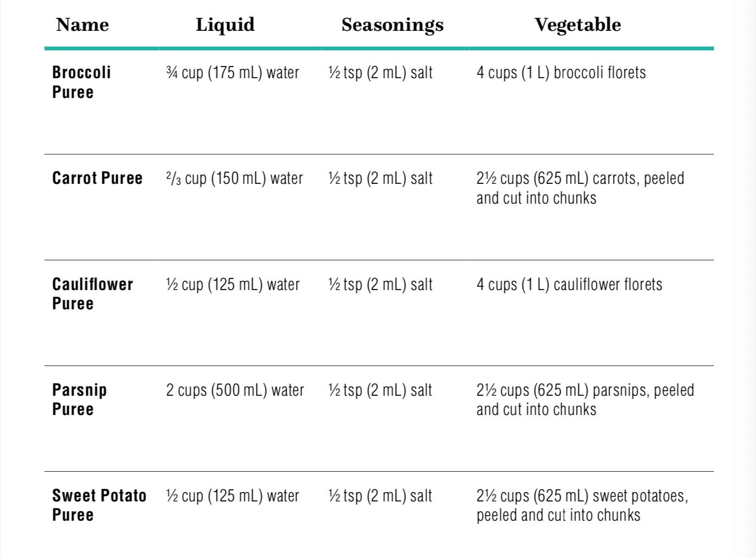Click the Cauliflower Puree row name
756x557 pixels.
(92, 294)
